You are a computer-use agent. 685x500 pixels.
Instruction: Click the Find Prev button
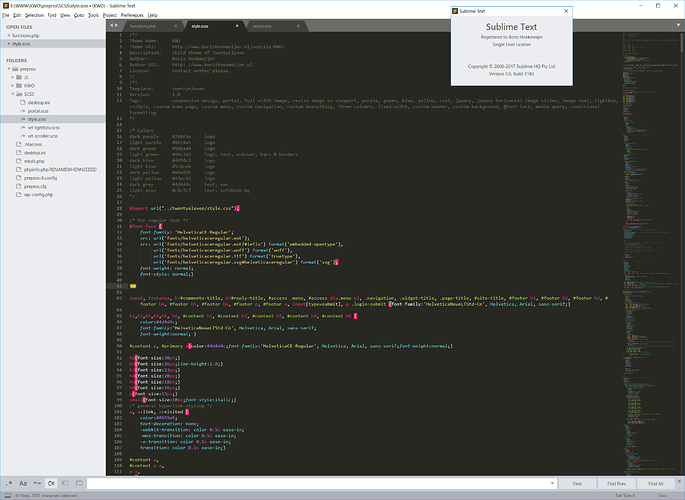point(616,483)
